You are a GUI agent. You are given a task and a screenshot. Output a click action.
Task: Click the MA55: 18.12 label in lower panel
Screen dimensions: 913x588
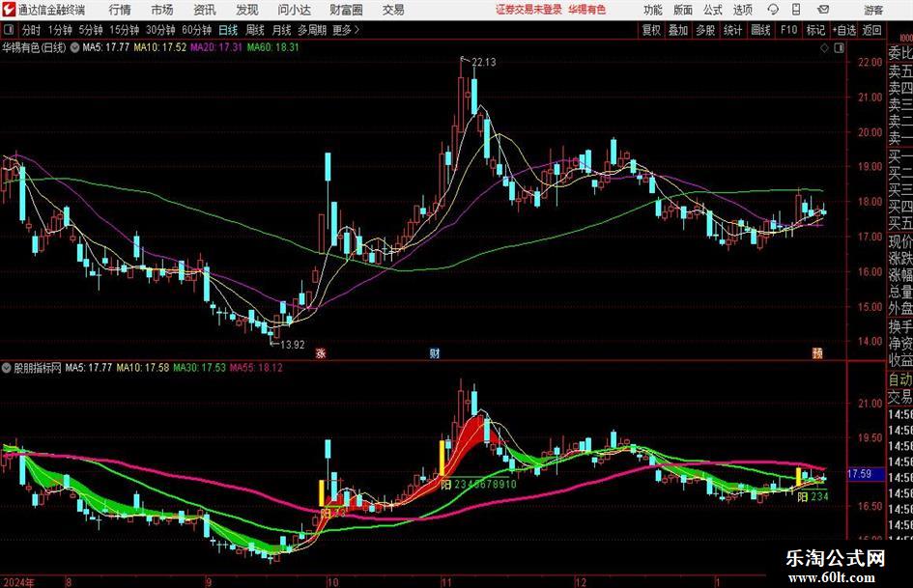[256, 368]
